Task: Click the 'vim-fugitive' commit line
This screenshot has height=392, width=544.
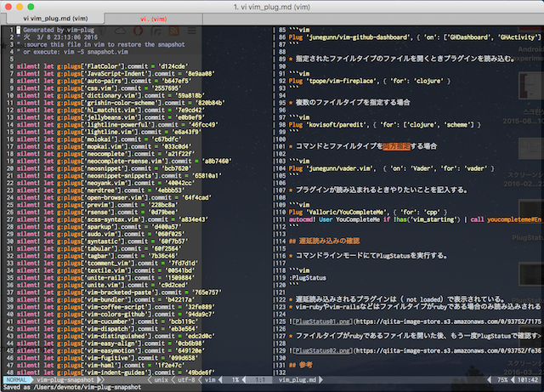Action: 108,358
